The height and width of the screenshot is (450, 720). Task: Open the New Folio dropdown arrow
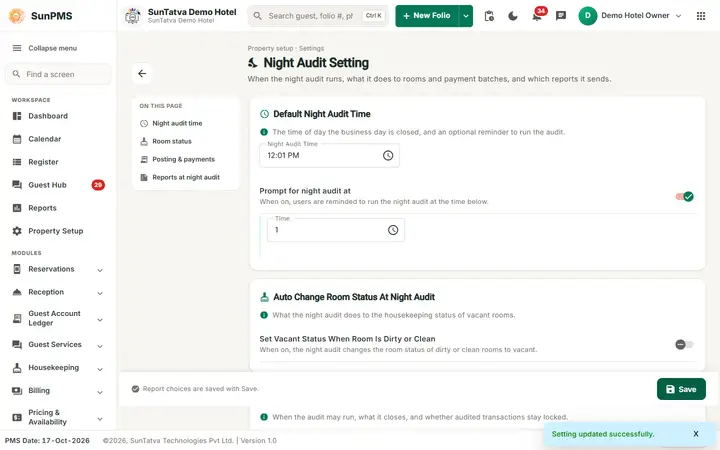pos(466,16)
